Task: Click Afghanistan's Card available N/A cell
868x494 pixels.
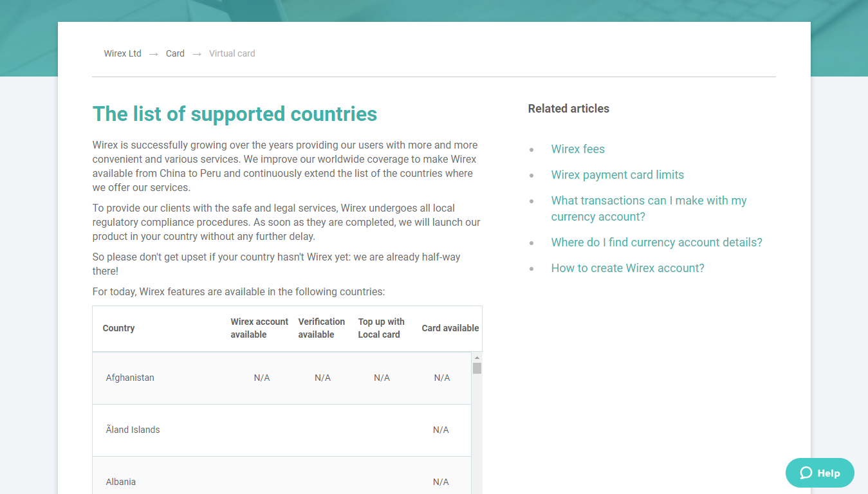Action: [442, 378]
